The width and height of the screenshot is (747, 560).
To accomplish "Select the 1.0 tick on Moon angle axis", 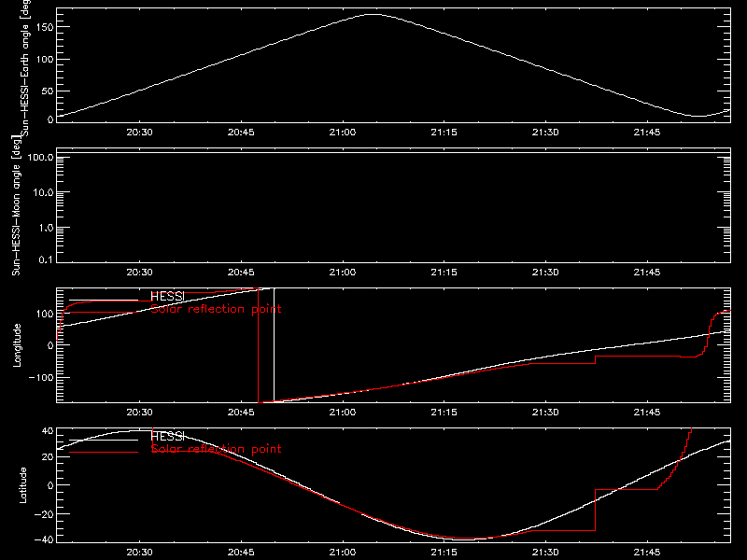I will pos(46,228).
